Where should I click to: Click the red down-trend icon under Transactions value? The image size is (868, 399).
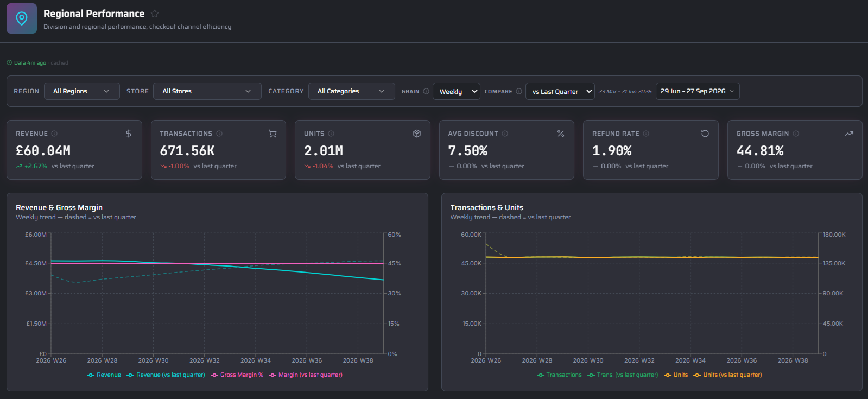(x=163, y=166)
